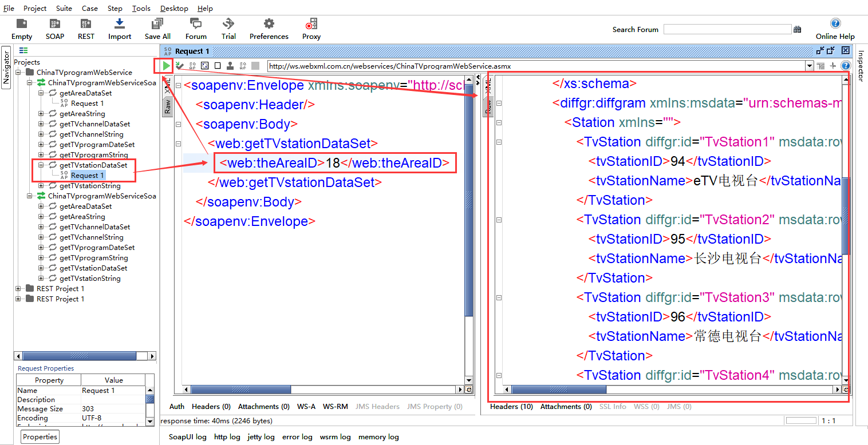Toggle the Navigator side panel tab
868x445 pixels.
6,69
